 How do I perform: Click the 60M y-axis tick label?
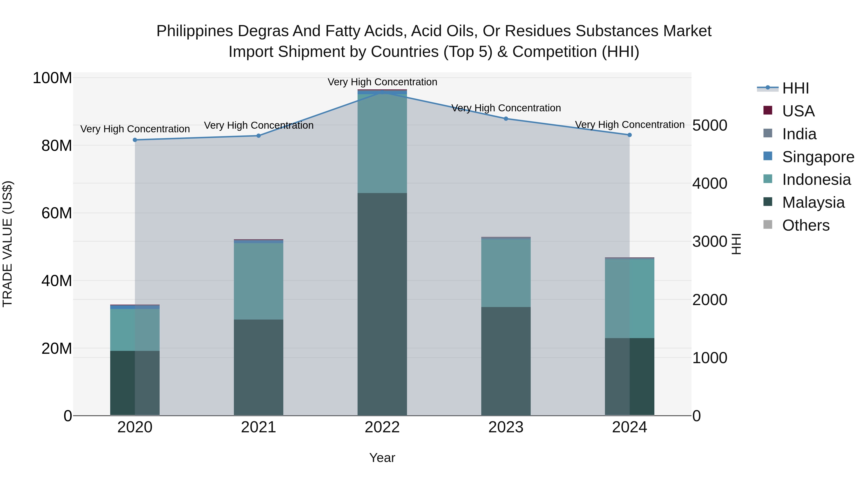[57, 213]
